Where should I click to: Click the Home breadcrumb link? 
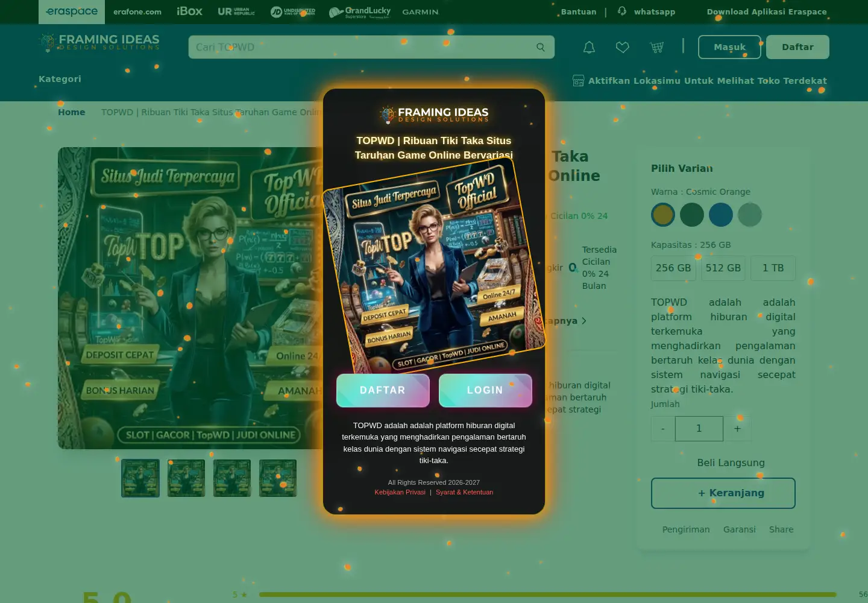point(72,112)
